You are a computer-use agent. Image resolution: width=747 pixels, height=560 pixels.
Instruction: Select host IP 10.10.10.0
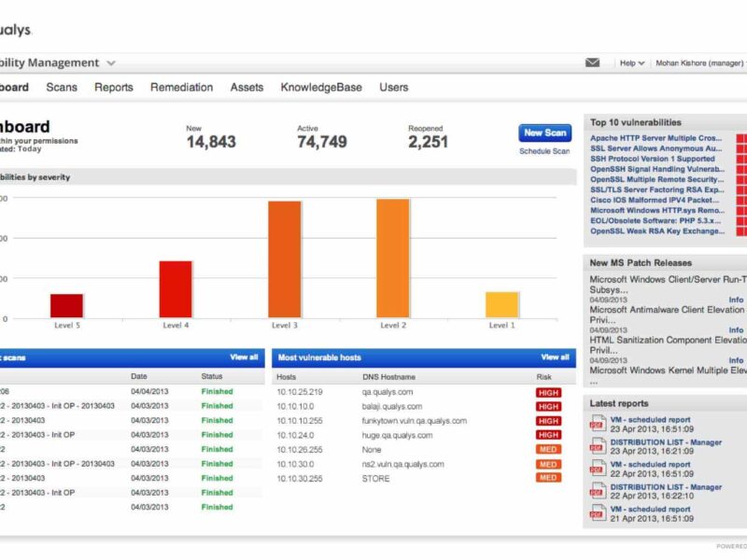click(295, 406)
